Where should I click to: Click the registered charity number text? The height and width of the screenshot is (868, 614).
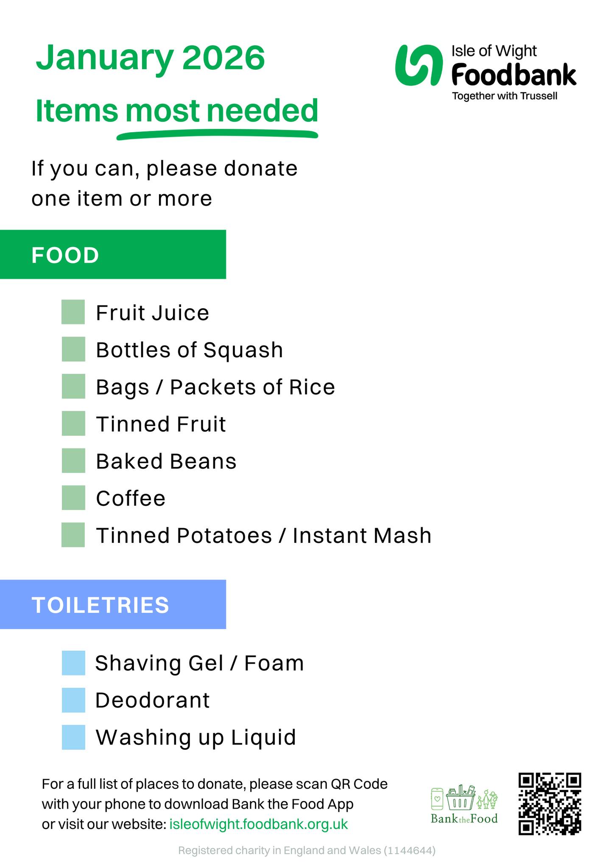click(307, 851)
